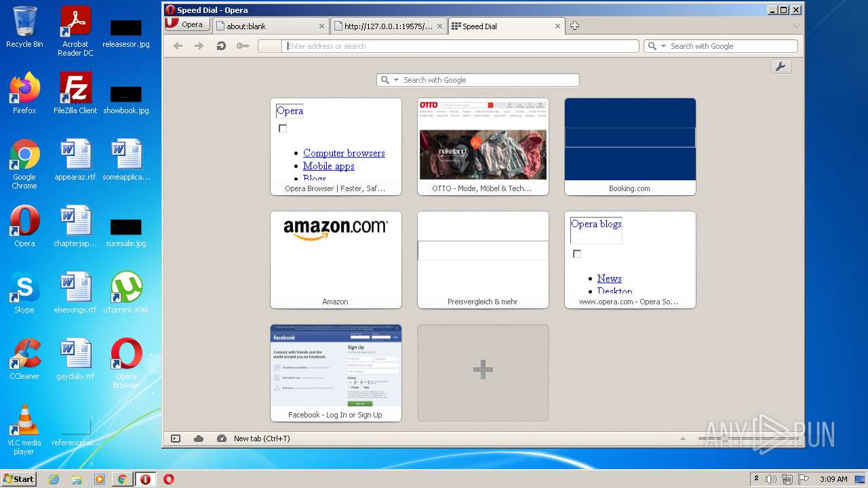Screen dimensions: 868x488
Task: Select showbook.jpg desktop file
Action: point(126,99)
